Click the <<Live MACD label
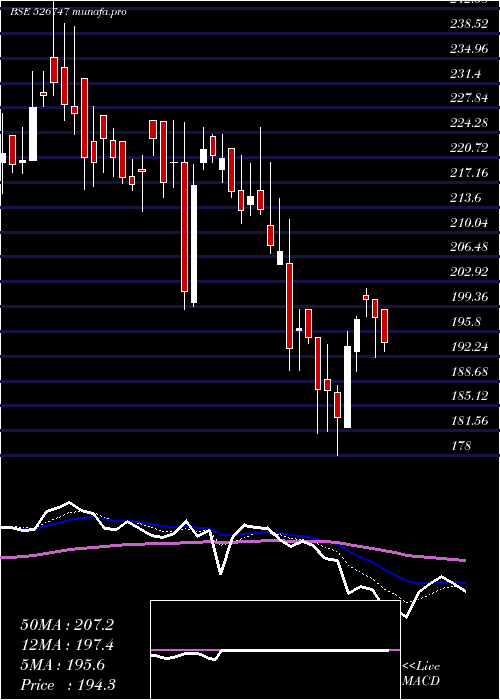Viewport: 500px width, 700px height. coord(421,674)
